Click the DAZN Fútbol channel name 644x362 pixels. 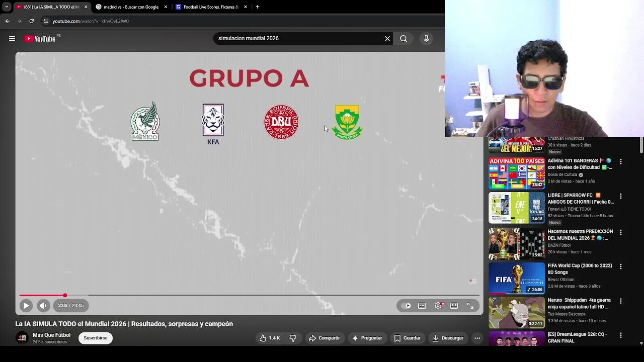coord(559,245)
